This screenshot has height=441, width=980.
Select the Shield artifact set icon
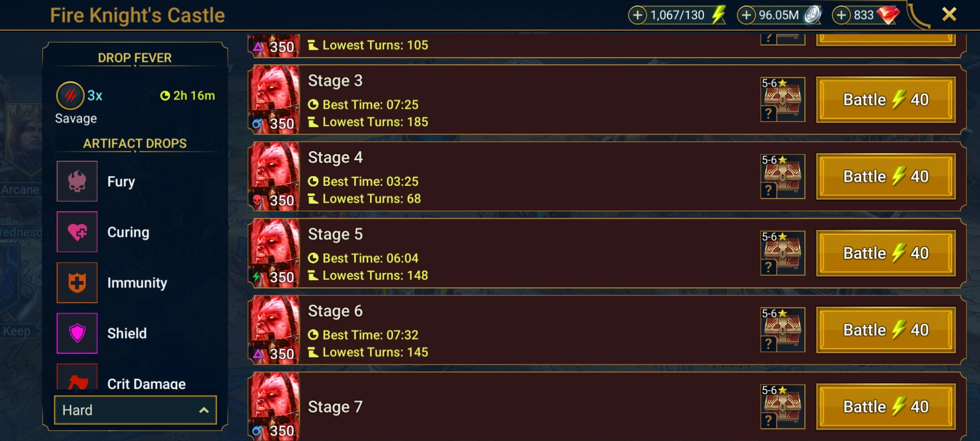(x=77, y=333)
